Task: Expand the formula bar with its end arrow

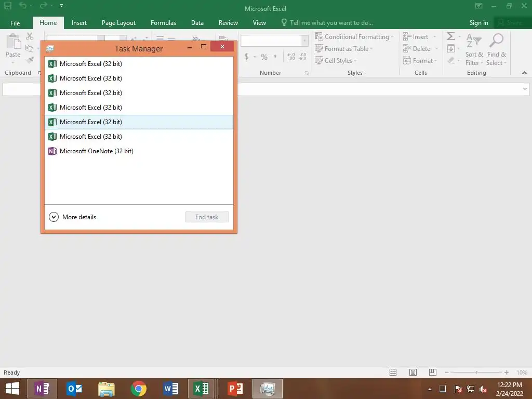Action: [x=525, y=89]
